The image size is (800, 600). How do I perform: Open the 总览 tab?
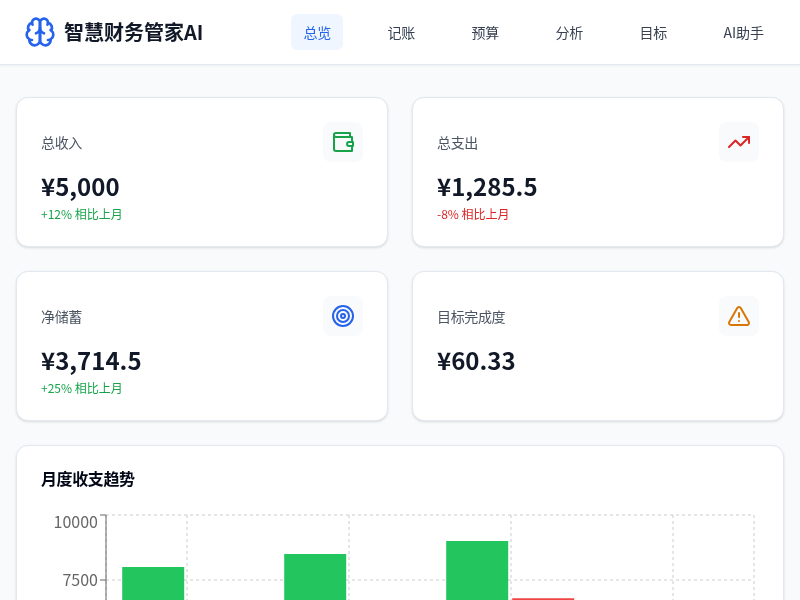click(x=317, y=33)
